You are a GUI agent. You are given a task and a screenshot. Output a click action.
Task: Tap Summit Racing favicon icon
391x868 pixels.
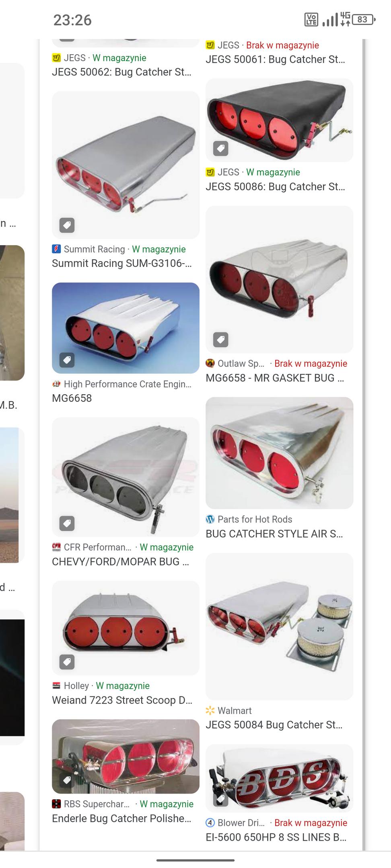point(56,249)
